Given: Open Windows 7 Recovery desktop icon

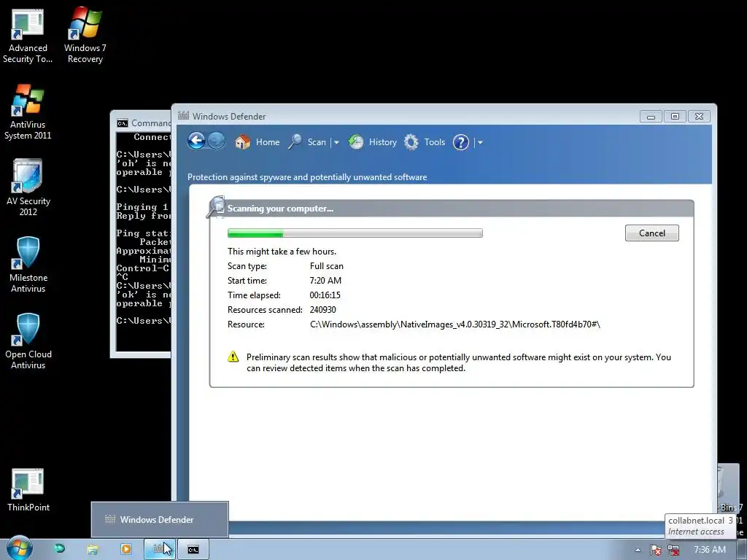Looking at the screenshot, I should coord(85,35).
